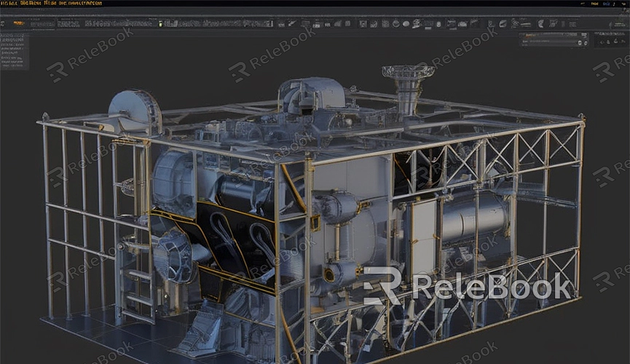This screenshot has width=630, height=364.
Task: Click the orange-highlighted mode button in toolbar
Action: pyautogui.click(x=18, y=23)
